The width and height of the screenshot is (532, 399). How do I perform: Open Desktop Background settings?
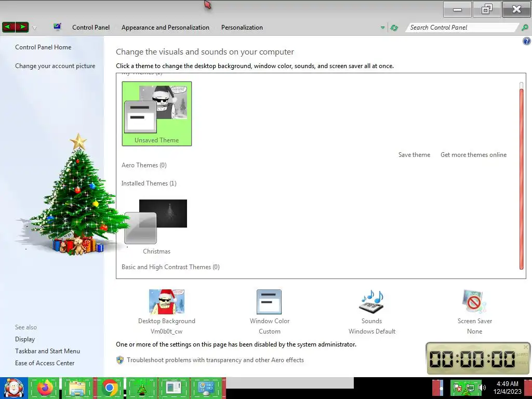tap(167, 312)
